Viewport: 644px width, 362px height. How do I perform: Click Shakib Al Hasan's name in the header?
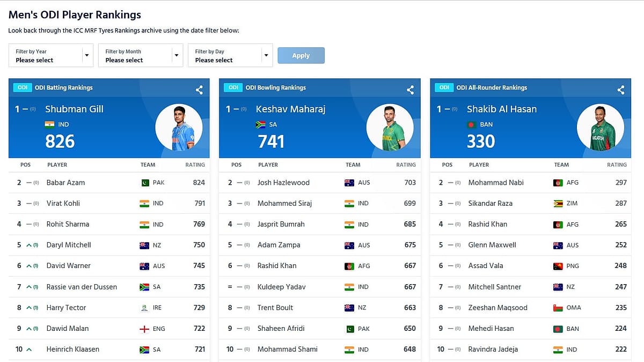(502, 109)
